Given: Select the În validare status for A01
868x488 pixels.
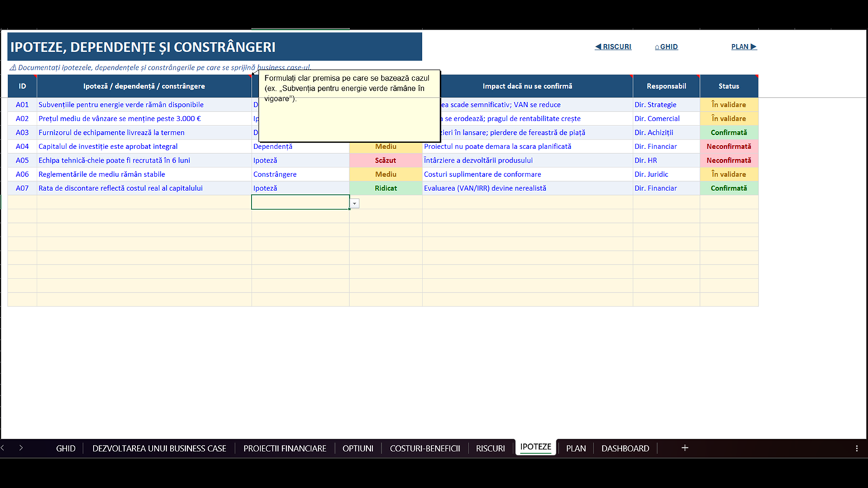Looking at the screenshot, I should point(729,105).
